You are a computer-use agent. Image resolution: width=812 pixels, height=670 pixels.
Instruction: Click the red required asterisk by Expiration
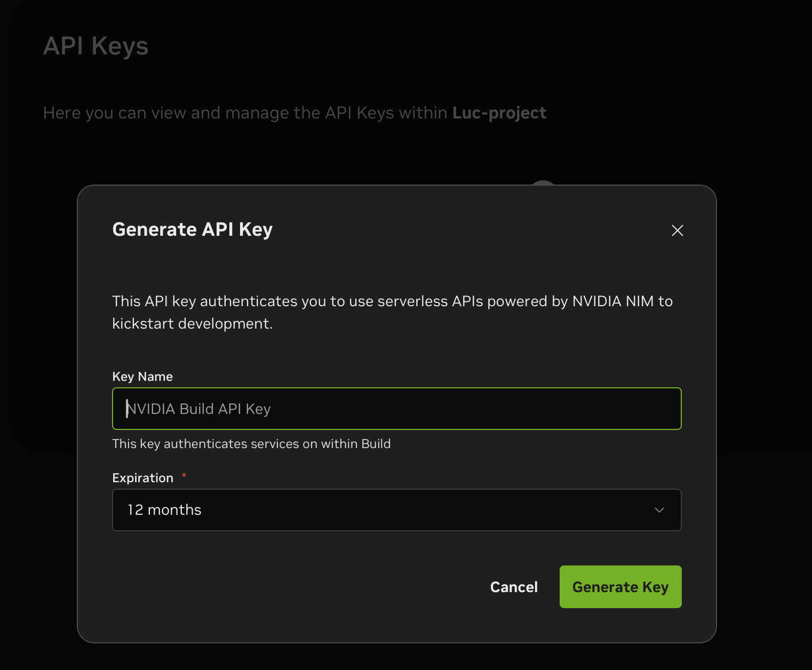pyautogui.click(x=184, y=475)
